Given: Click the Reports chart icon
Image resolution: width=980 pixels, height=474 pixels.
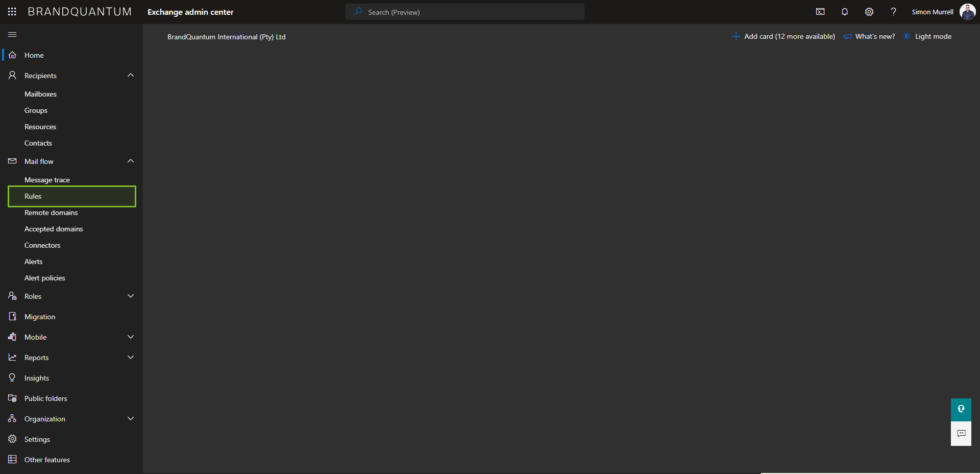Looking at the screenshot, I should click(x=12, y=358).
